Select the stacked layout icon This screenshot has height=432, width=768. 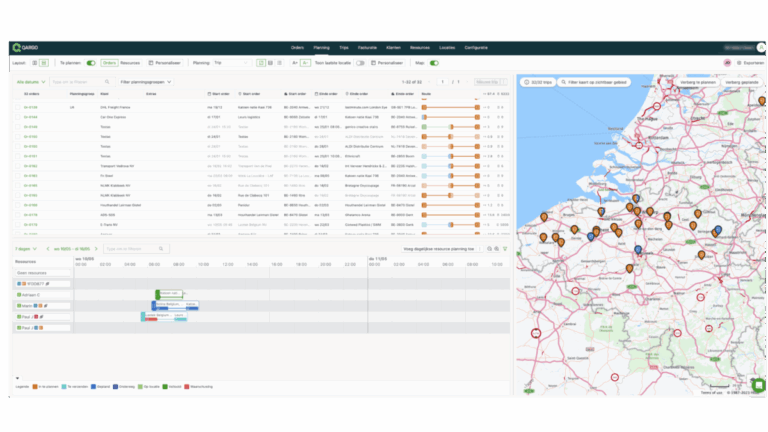(44, 63)
